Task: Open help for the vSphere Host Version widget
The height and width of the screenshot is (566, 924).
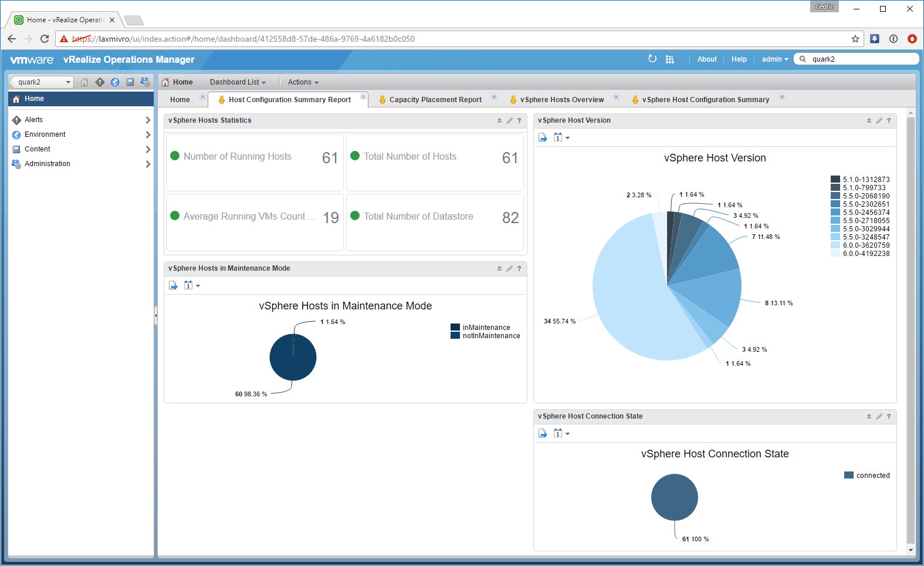Action: click(x=889, y=120)
